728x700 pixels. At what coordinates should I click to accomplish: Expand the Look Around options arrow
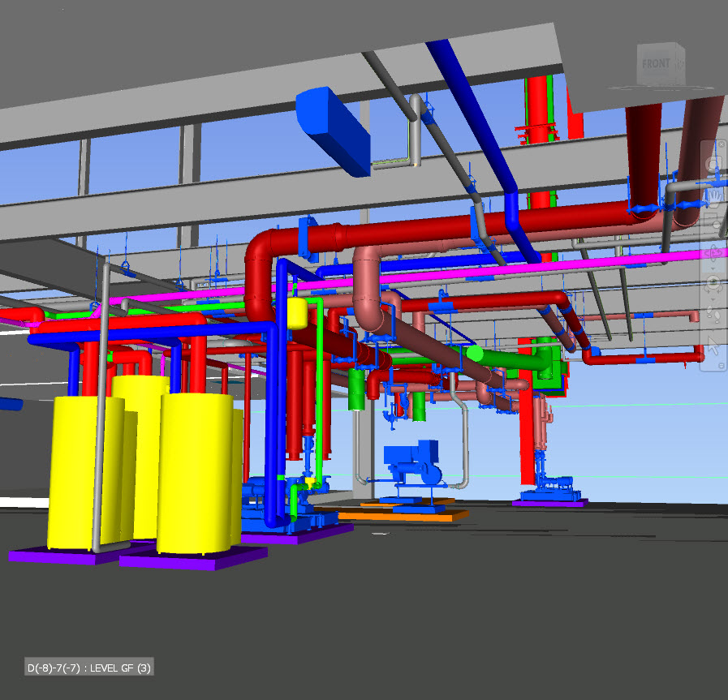coord(713,299)
